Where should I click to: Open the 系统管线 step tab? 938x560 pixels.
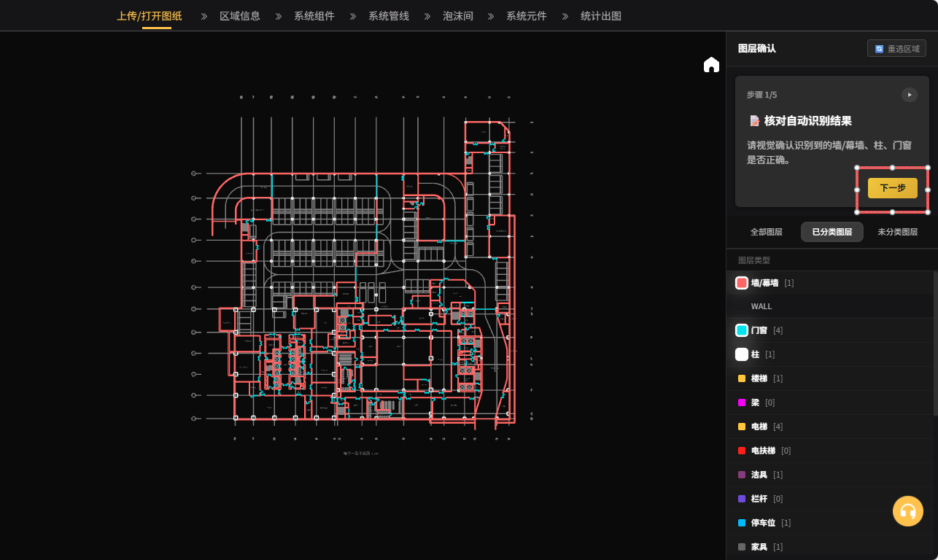point(388,16)
